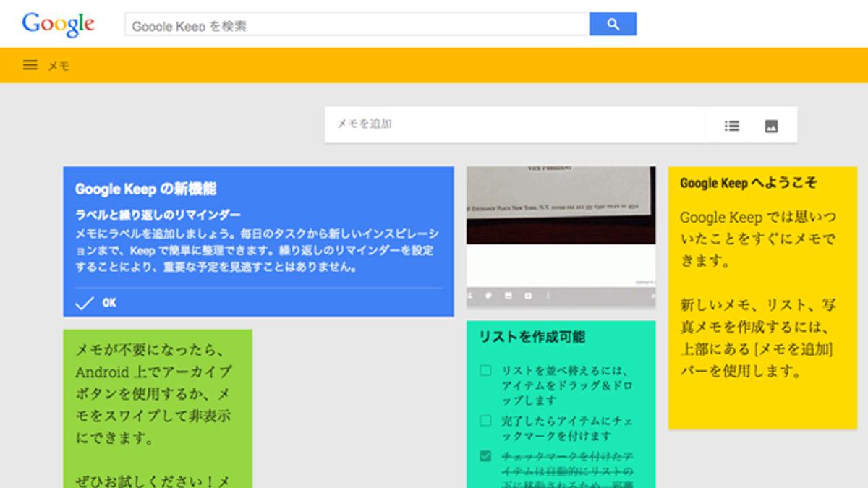This screenshot has width=868, height=488.
Task: Click the 新しいメモ、リスト paragraph in welcome note
Action: (757, 338)
